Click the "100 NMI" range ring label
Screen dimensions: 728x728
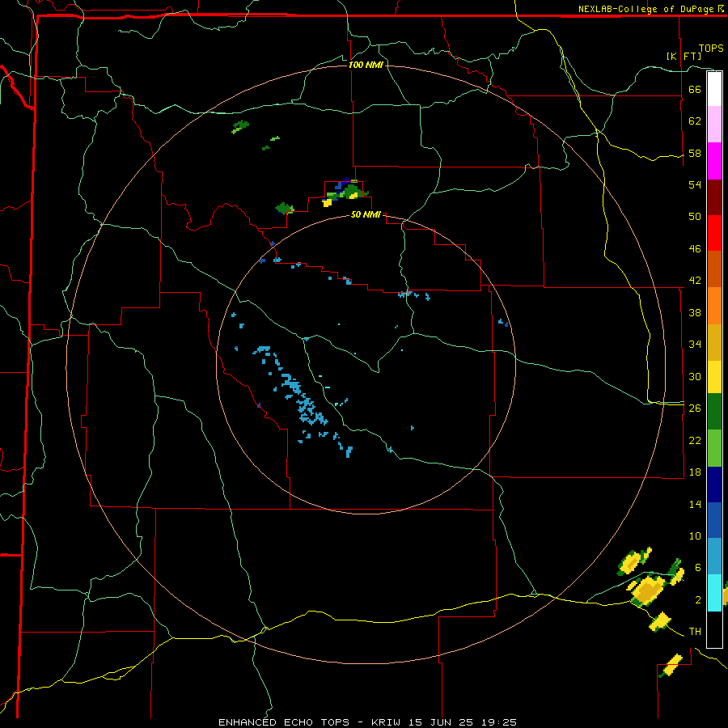coord(366,65)
